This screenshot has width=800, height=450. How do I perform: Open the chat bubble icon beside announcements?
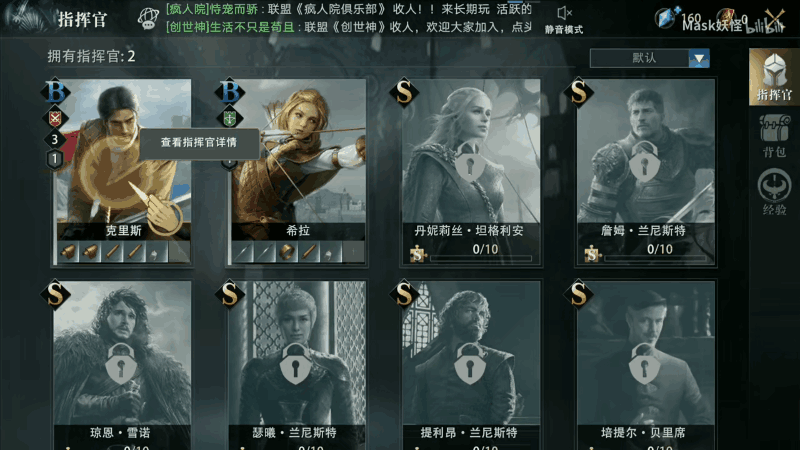click(148, 18)
